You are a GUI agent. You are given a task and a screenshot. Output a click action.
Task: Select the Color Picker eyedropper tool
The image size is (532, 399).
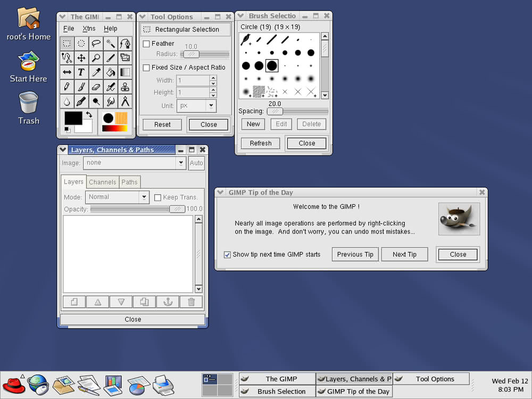(96, 72)
